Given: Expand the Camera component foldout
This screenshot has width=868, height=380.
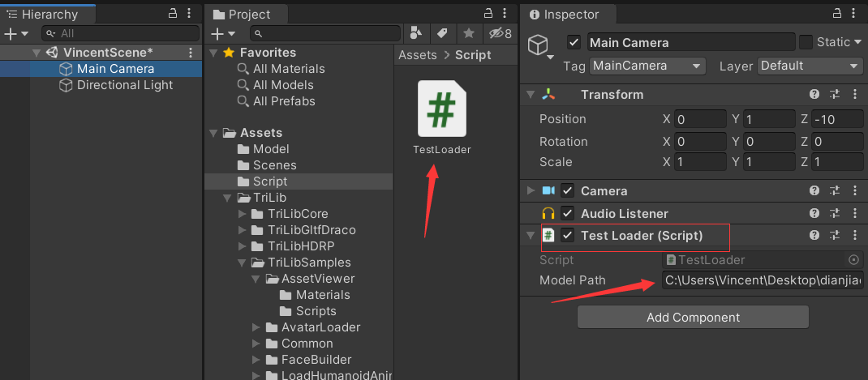Looking at the screenshot, I should tap(531, 191).
